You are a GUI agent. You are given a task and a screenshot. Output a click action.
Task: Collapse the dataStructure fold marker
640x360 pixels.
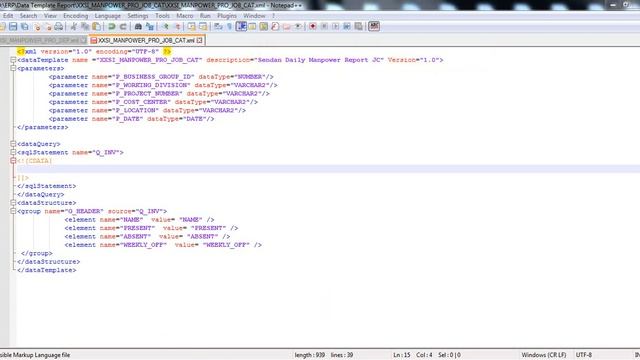[x=13, y=202]
